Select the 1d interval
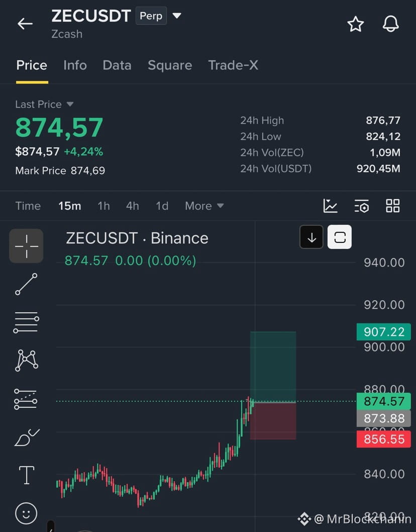This screenshot has width=416, height=532. 162,206
